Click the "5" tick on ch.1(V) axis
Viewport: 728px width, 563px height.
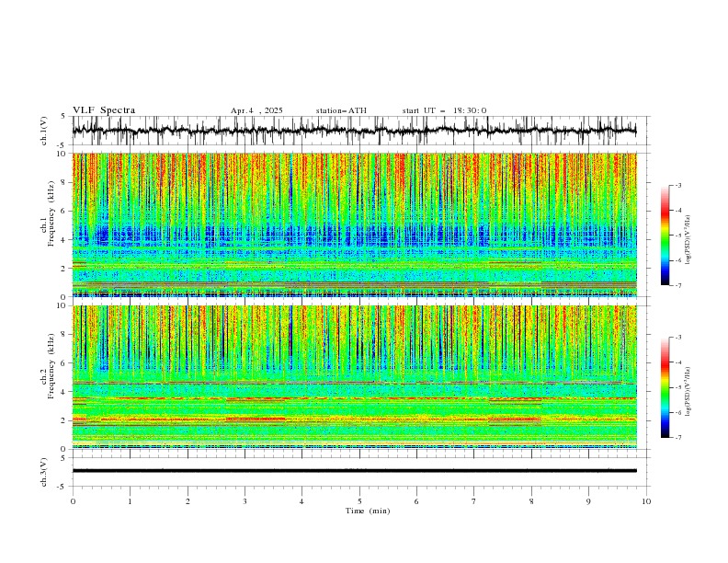click(x=63, y=116)
